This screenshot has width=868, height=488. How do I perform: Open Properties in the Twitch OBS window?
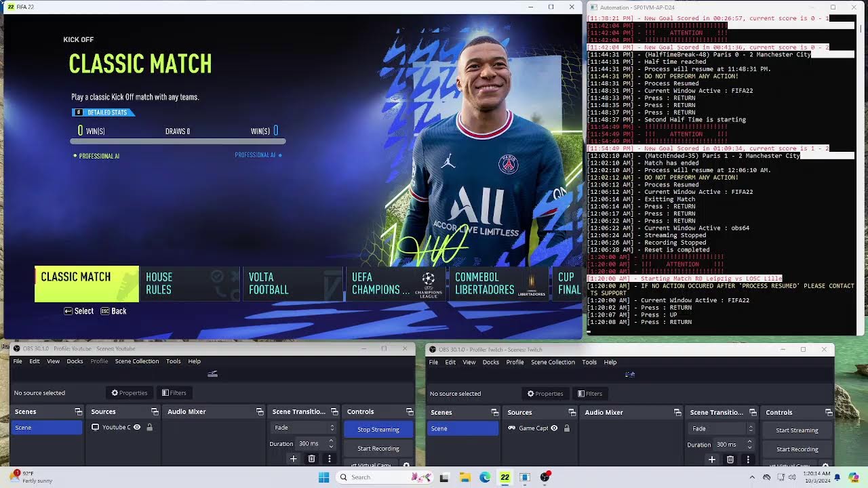point(545,393)
